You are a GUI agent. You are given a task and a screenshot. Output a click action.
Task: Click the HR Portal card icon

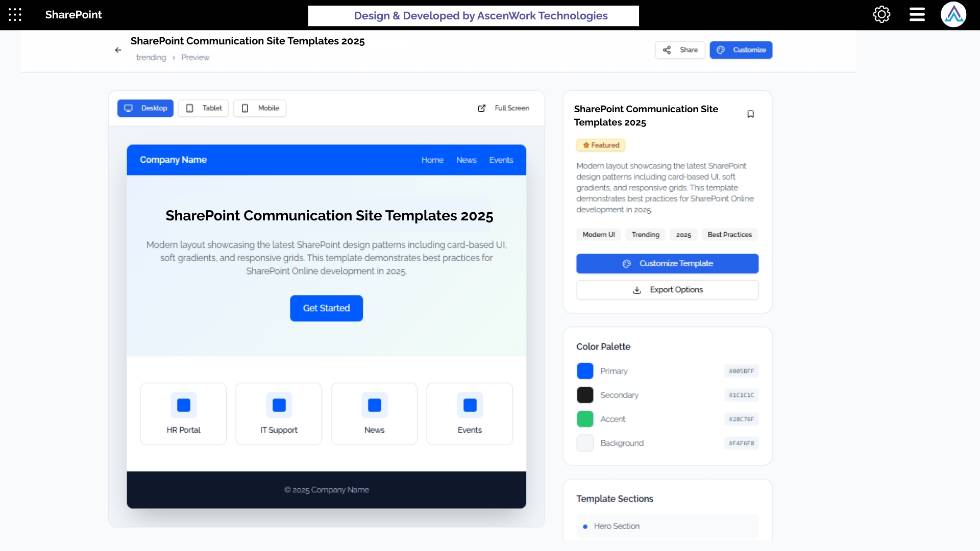pyautogui.click(x=183, y=405)
